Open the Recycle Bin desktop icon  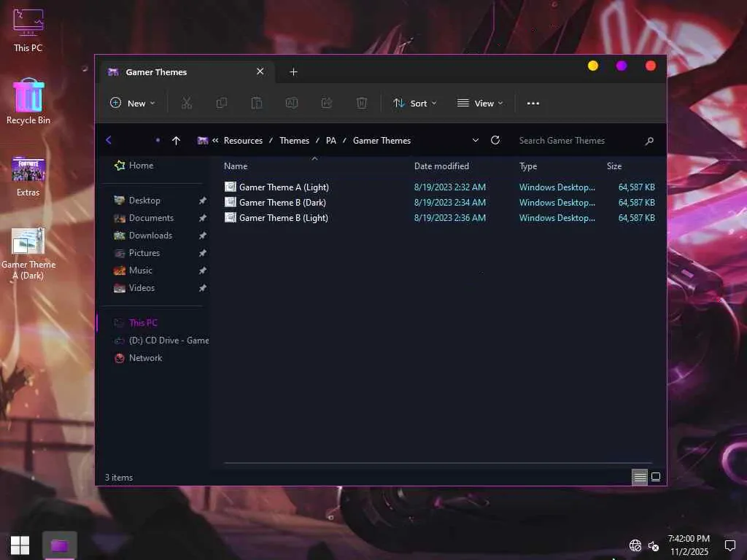pos(28,101)
